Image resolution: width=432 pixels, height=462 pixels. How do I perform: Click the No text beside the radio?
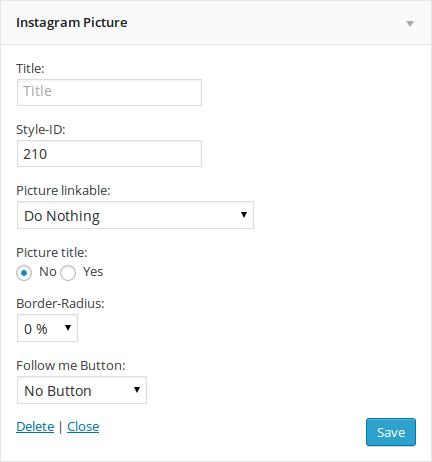point(48,272)
